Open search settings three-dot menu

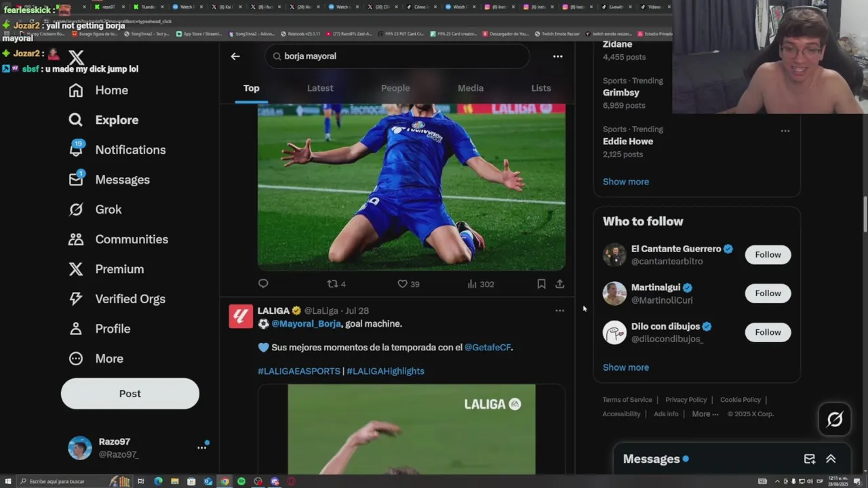tap(557, 56)
